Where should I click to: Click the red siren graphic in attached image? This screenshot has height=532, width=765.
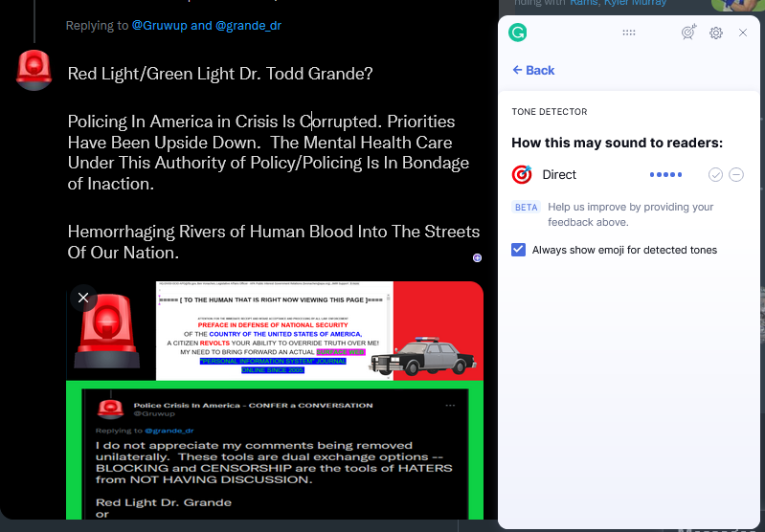tap(107, 330)
